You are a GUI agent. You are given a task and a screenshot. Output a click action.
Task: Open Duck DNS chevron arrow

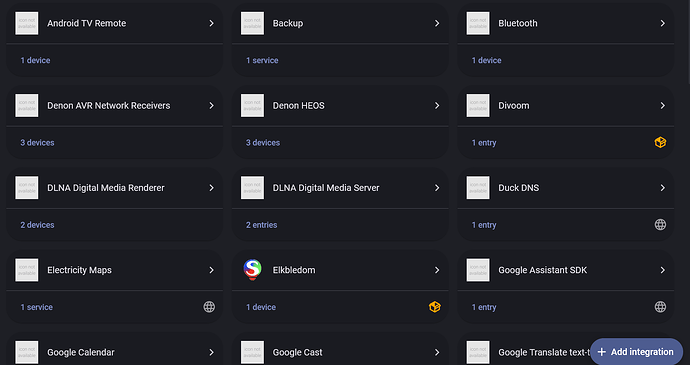click(663, 188)
